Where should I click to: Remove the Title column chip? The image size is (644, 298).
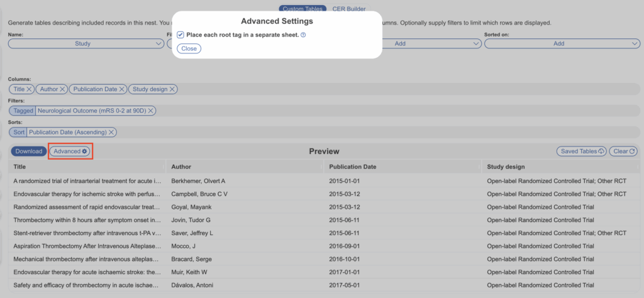coord(30,89)
